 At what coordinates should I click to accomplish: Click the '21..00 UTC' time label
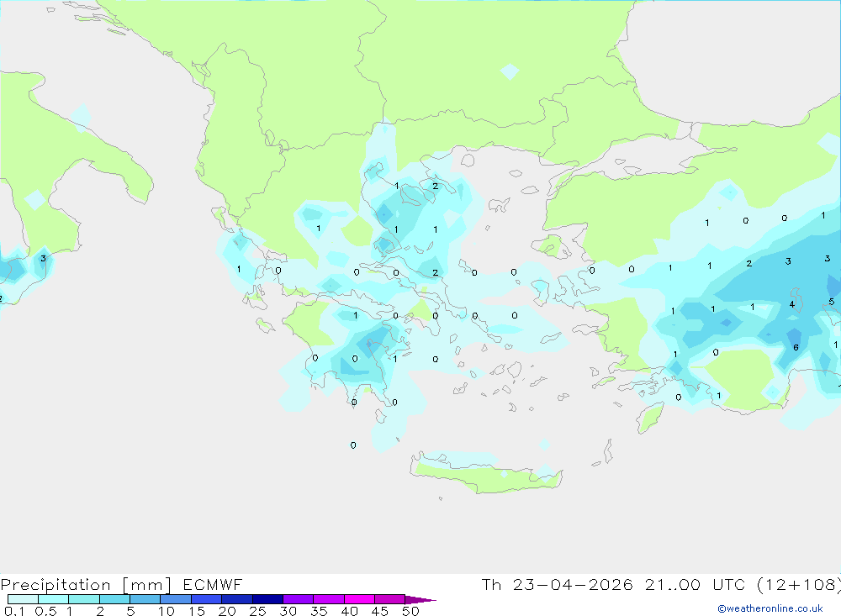point(695,584)
